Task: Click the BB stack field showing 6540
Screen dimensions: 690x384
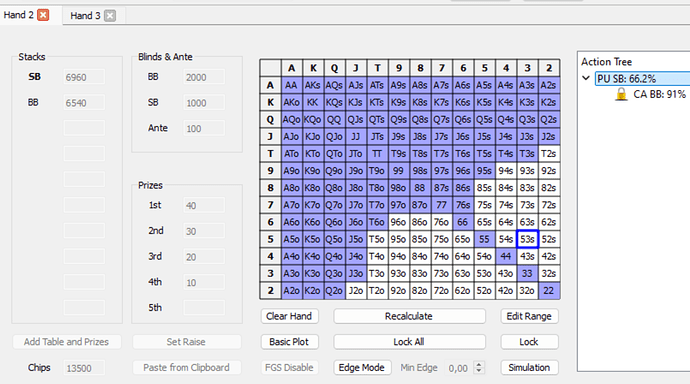Action: click(84, 103)
